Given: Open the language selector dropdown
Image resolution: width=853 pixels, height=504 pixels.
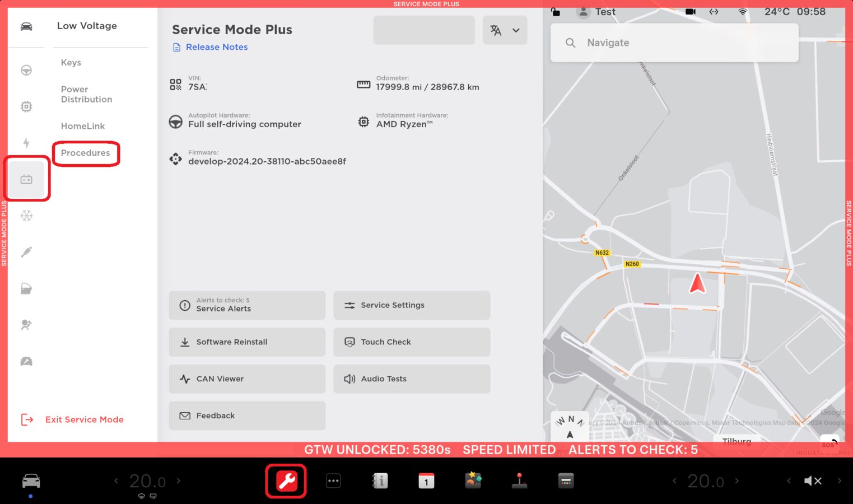Looking at the screenshot, I should point(505,30).
